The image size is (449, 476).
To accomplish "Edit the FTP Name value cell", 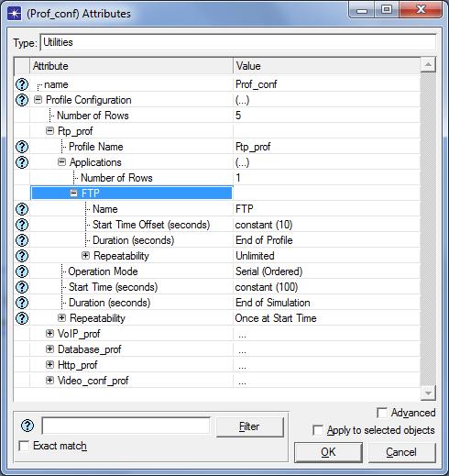I will (326, 209).
